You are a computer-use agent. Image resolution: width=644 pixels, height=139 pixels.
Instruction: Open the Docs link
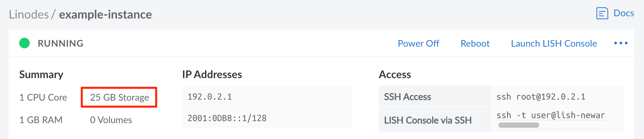[x=624, y=13]
